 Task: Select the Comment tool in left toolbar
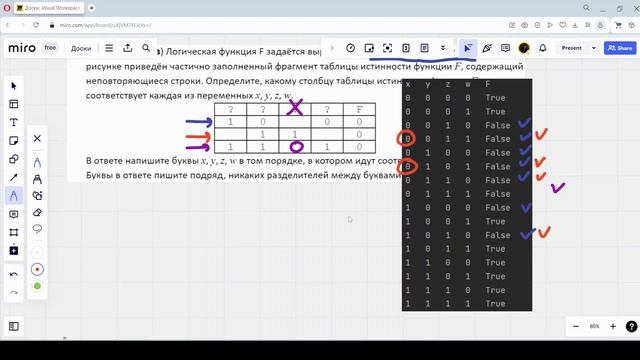point(13,214)
